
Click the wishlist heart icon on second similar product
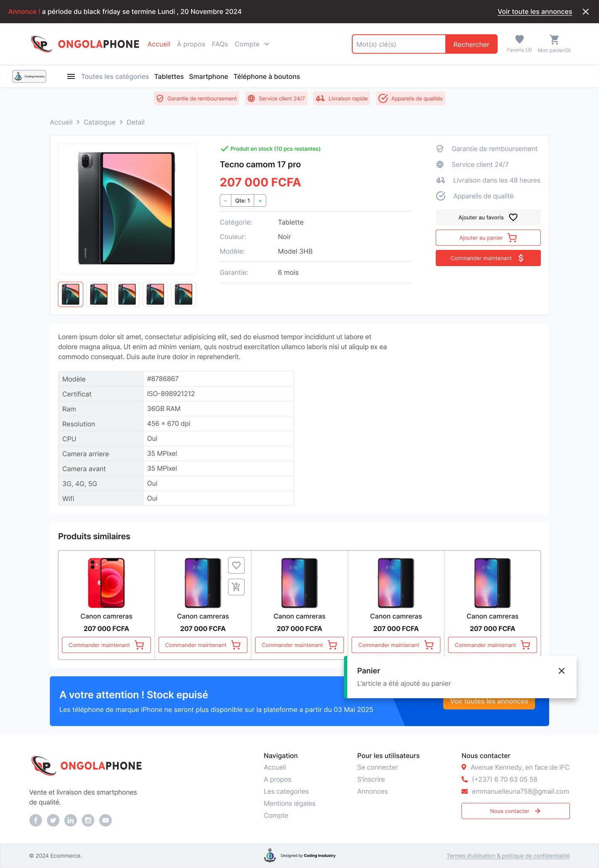click(x=236, y=565)
